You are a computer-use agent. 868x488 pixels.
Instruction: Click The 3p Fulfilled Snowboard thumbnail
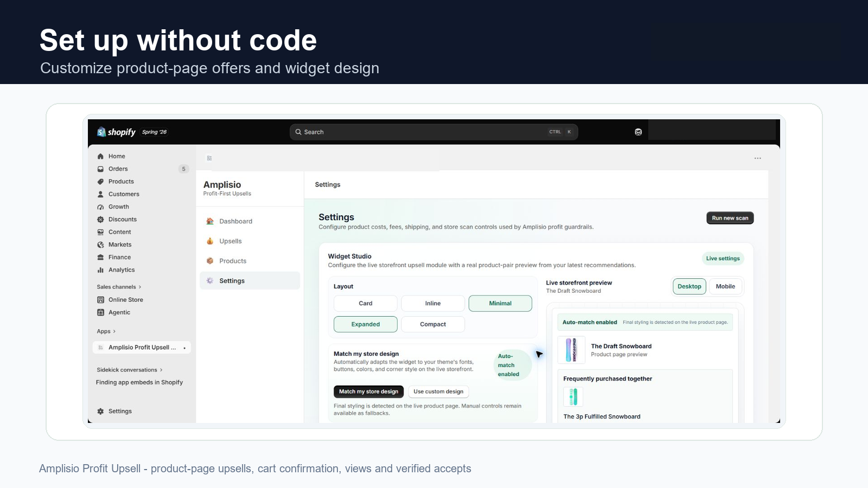pos(573,397)
